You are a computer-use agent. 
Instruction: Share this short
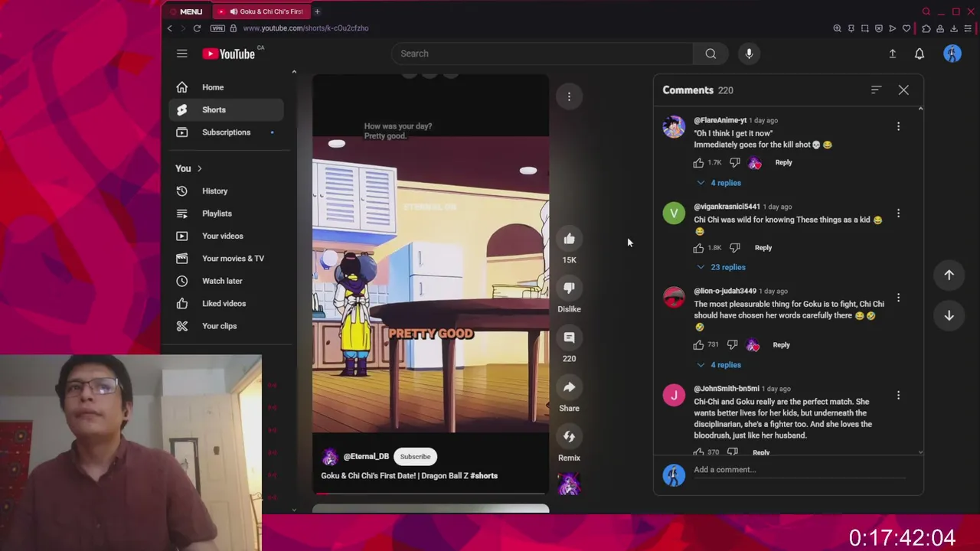pyautogui.click(x=569, y=388)
